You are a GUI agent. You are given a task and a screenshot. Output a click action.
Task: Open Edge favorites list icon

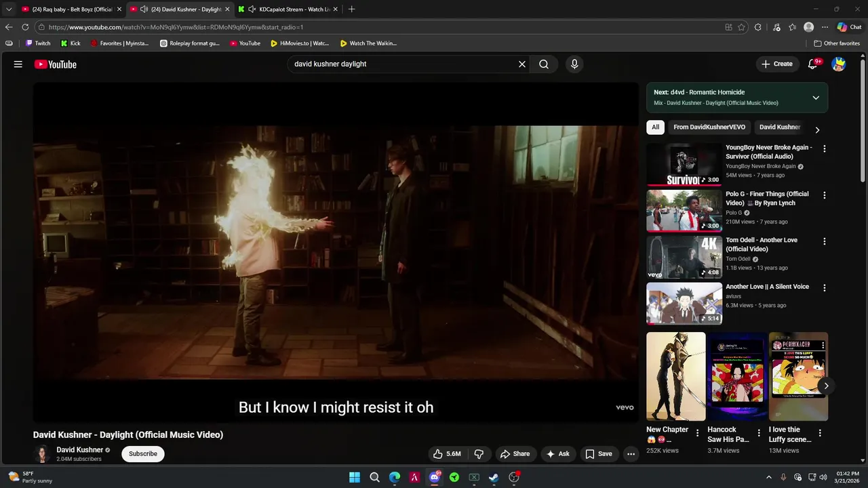click(792, 27)
